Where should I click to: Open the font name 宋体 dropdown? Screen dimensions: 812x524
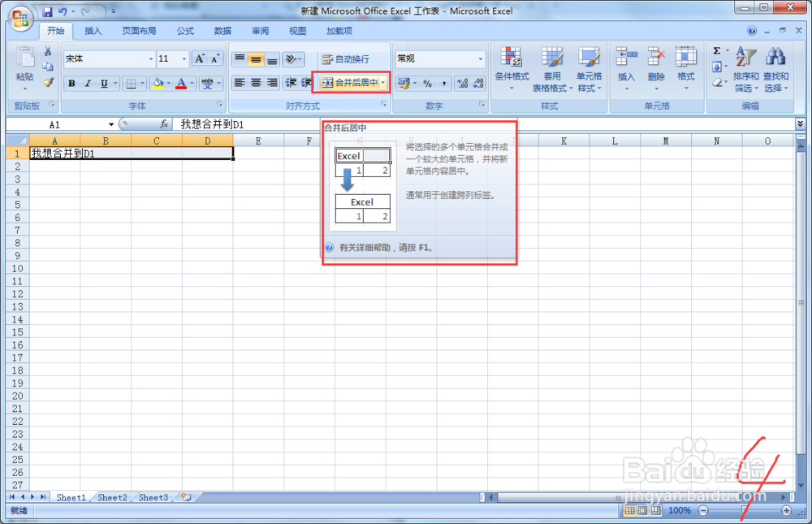pyautogui.click(x=151, y=59)
